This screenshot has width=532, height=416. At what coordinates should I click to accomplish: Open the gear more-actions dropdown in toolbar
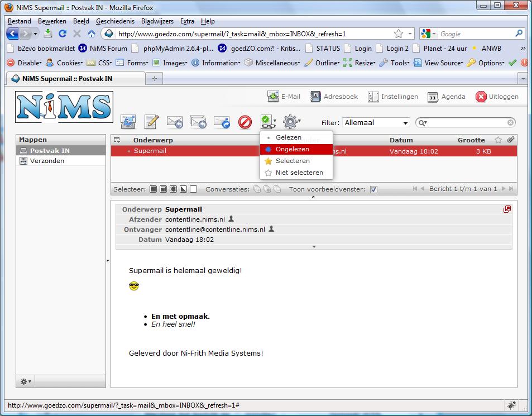tap(291, 122)
